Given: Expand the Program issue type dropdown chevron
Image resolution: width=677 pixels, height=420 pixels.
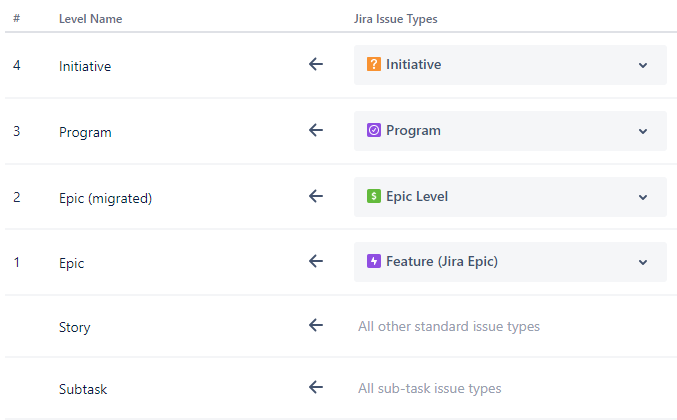Looking at the screenshot, I should [x=643, y=131].
